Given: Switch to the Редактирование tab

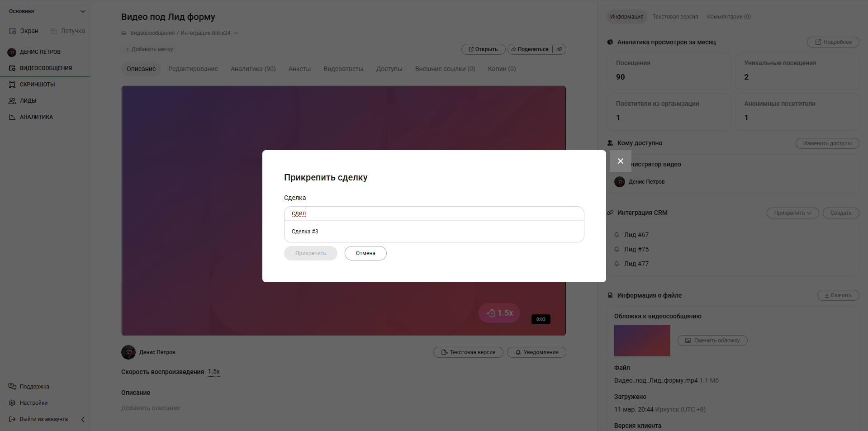Looking at the screenshot, I should click(193, 69).
